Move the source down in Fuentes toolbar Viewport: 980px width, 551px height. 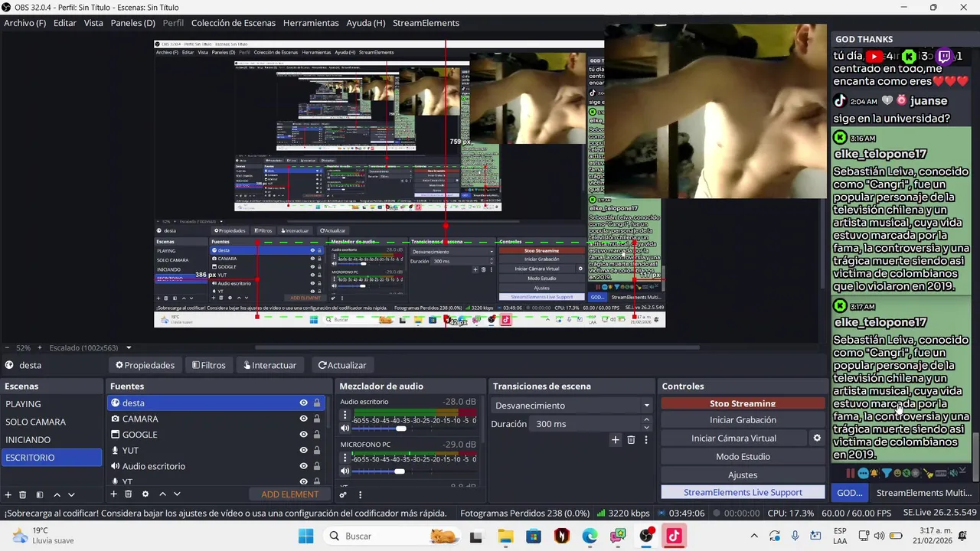click(x=177, y=494)
